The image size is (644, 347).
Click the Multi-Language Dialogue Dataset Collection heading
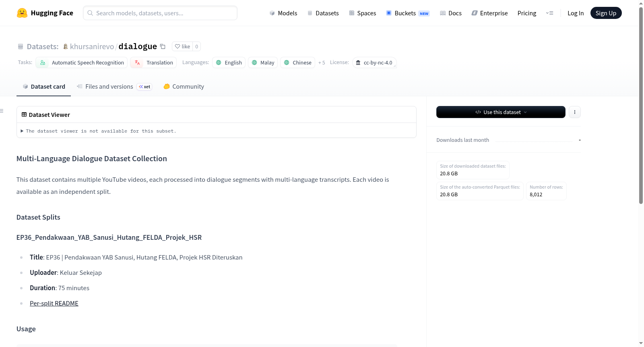pos(92,158)
